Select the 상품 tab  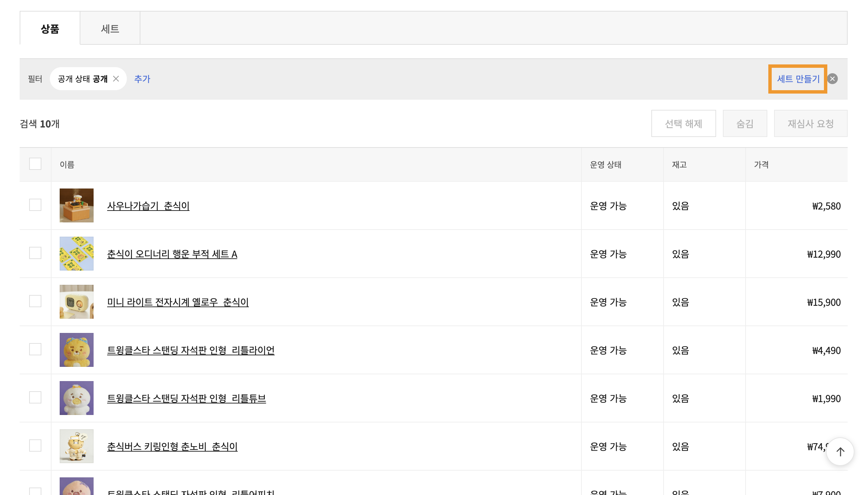tap(50, 28)
